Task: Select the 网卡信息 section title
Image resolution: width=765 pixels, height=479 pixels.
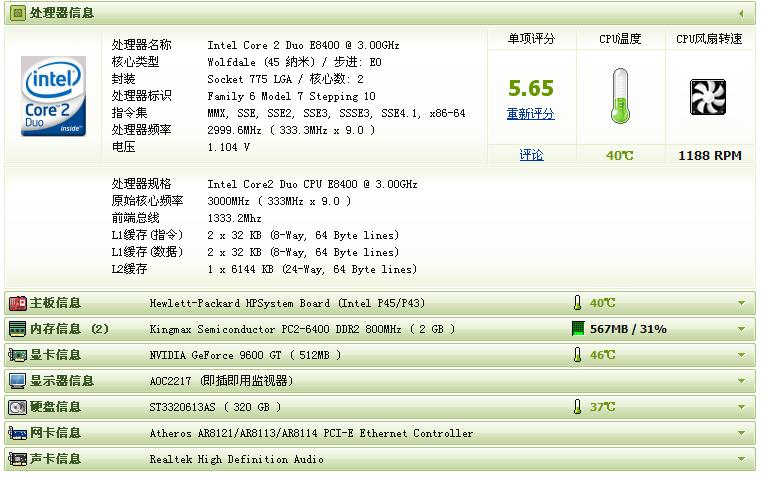Action: point(55,433)
